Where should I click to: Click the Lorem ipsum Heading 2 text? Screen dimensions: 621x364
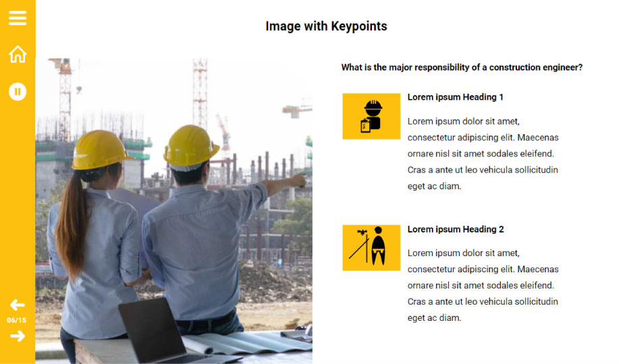tap(456, 229)
